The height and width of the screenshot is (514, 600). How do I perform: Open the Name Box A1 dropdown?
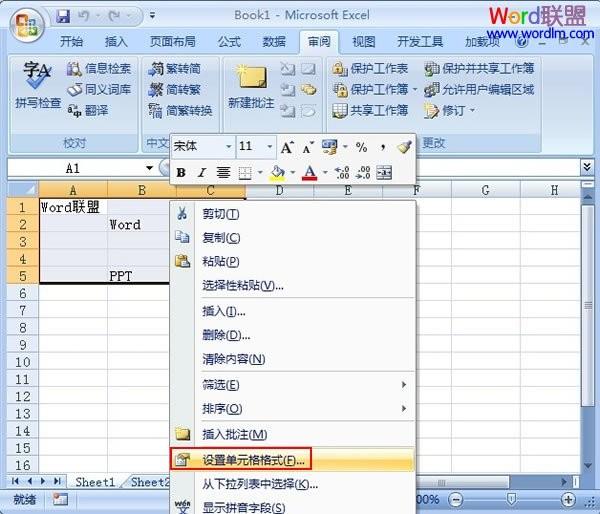[150, 168]
